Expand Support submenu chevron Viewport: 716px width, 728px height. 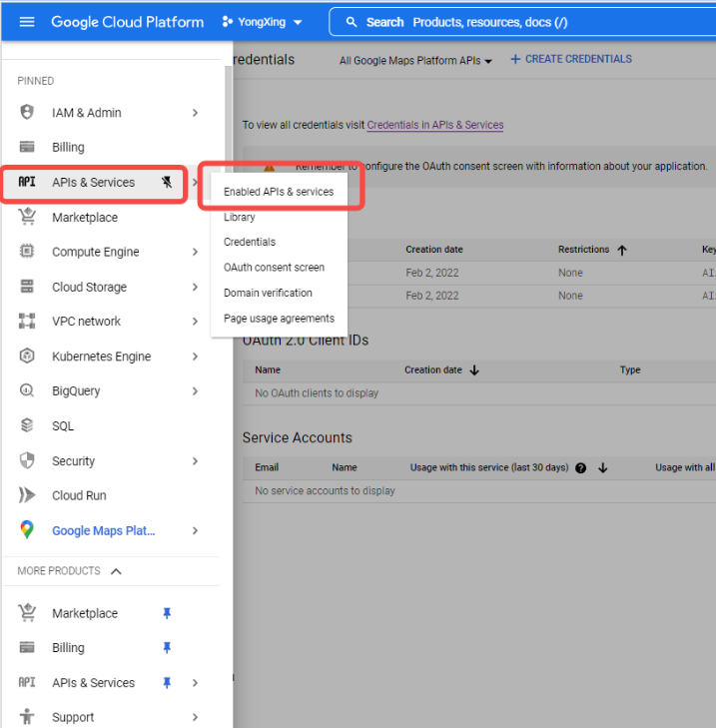[195, 717]
